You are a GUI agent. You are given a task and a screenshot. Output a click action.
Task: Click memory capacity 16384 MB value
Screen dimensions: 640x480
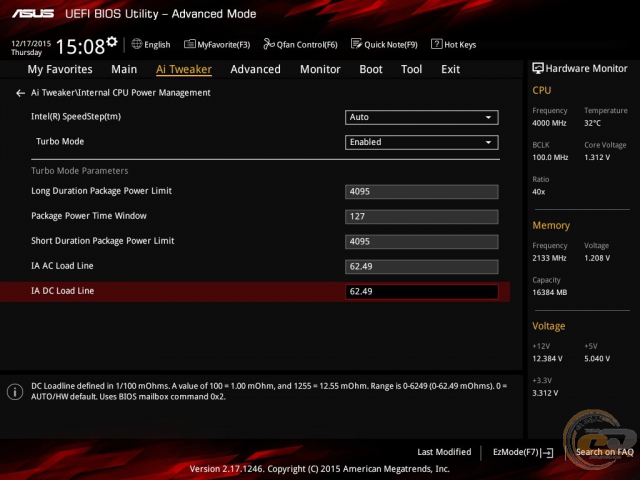(549, 293)
